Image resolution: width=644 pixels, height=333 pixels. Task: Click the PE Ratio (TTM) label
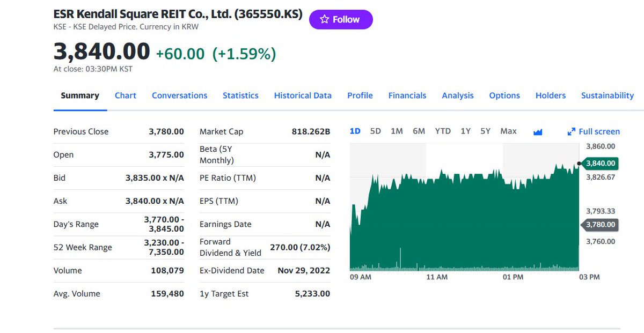[x=228, y=177]
